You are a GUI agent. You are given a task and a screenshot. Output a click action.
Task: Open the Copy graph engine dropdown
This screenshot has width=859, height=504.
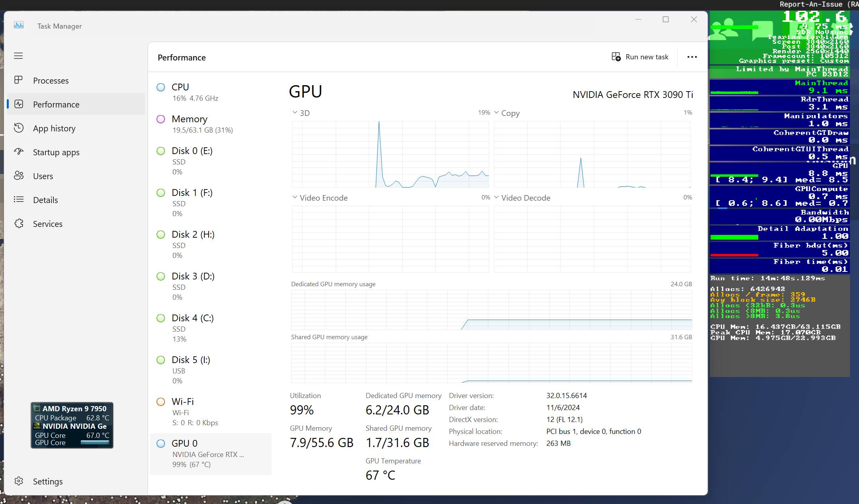coord(496,113)
